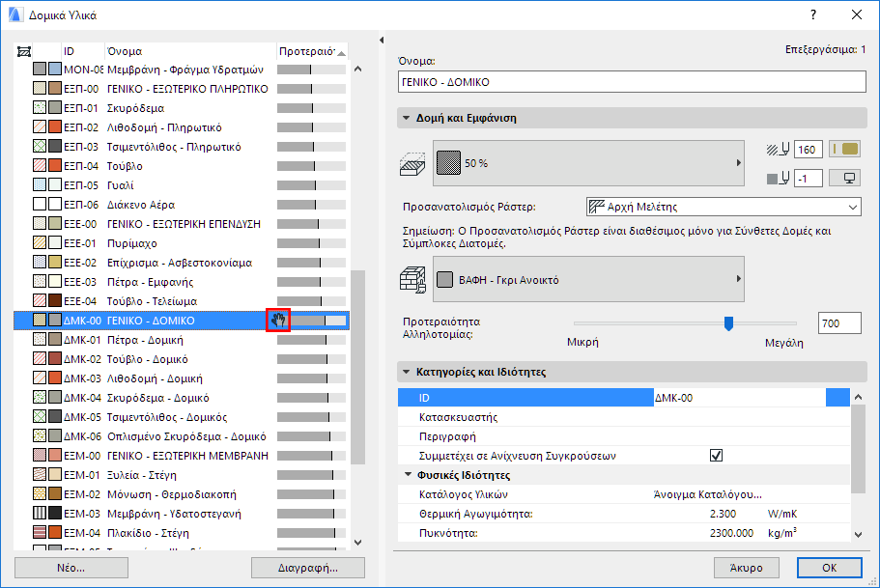Select the ΕΞΠ-01 Σκυρόδεμα material row
880x588 pixels.
point(182,108)
